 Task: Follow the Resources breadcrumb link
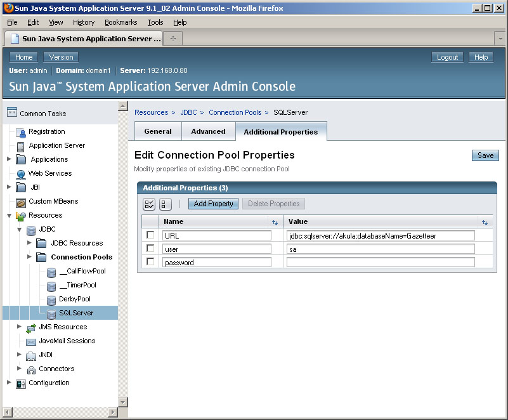coord(152,112)
